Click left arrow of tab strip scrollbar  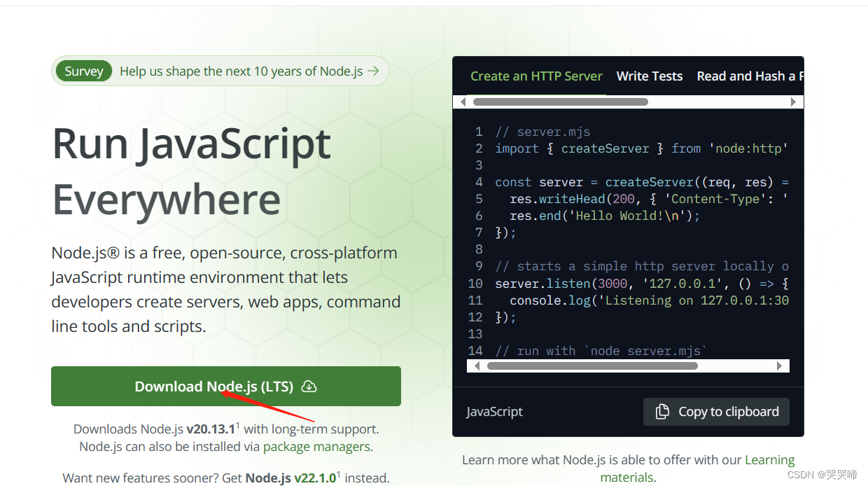pyautogui.click(x=463, y=102)
